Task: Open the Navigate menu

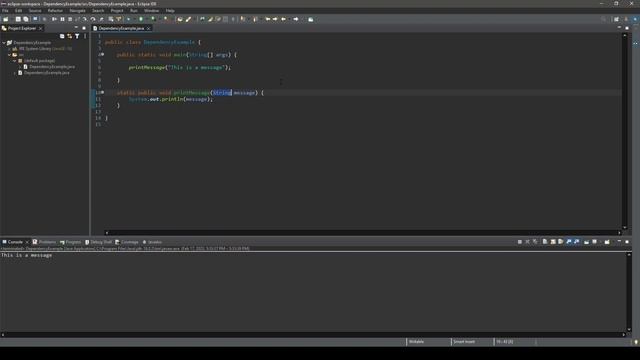Action: click(77, 11)
